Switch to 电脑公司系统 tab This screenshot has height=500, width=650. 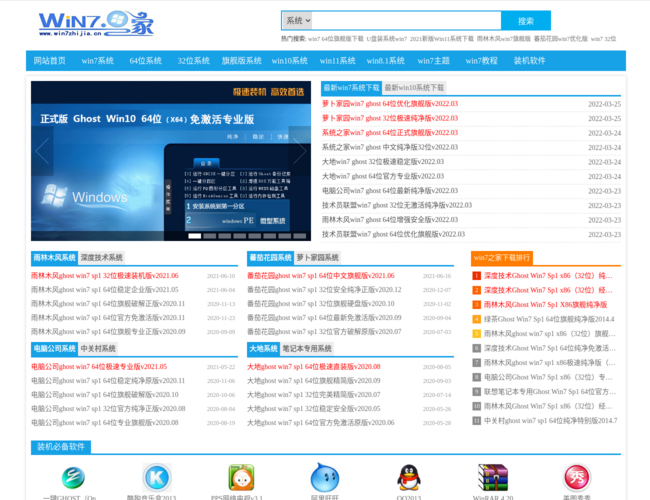54,349
